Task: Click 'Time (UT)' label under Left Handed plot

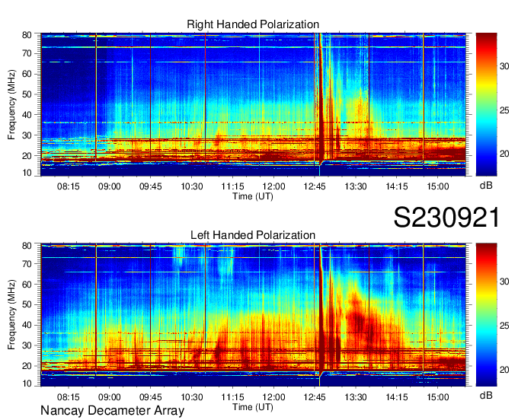Action: pos(253,407)
